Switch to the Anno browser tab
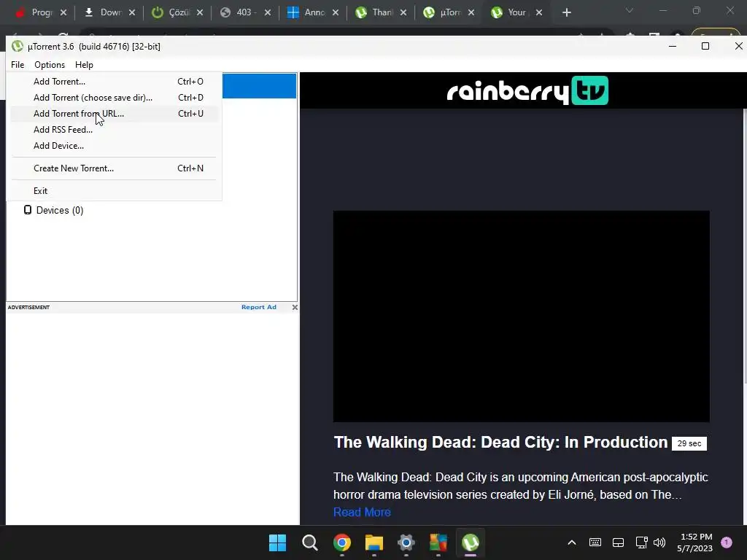 tap(312, 12)
